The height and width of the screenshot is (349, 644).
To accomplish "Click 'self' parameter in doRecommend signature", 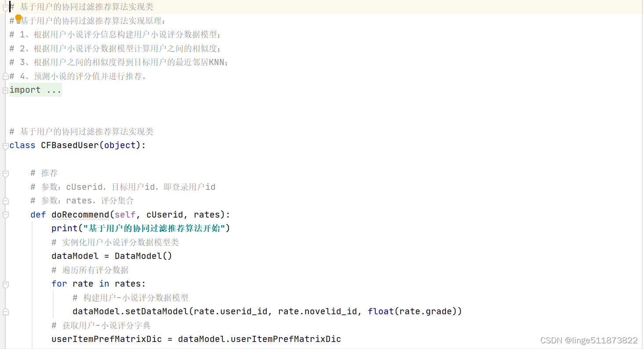I will coord(125,214).
